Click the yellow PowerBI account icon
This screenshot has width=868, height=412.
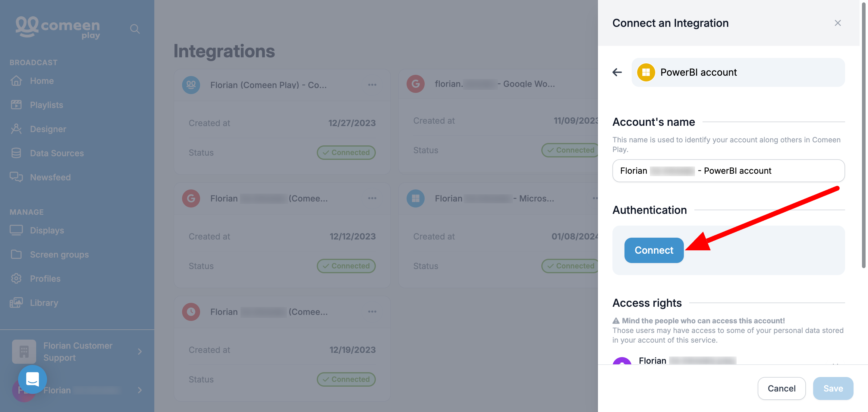pos(646,72)
